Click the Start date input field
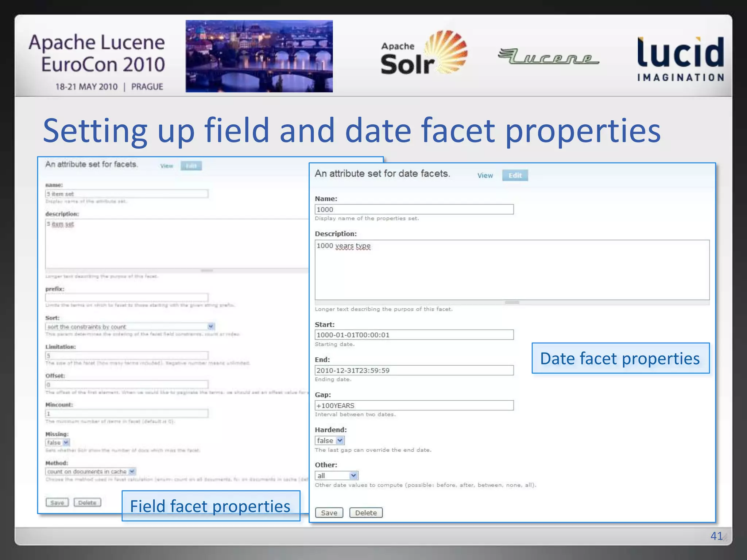The width and height of the screenshot is (747, 560). tap(414, 335)
